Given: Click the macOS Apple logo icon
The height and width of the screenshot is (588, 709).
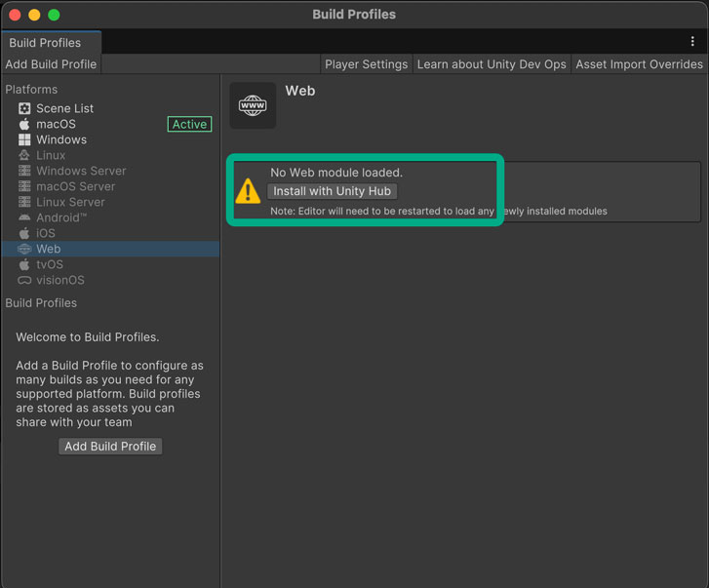Looking at the screenshot, I should 24,124.
